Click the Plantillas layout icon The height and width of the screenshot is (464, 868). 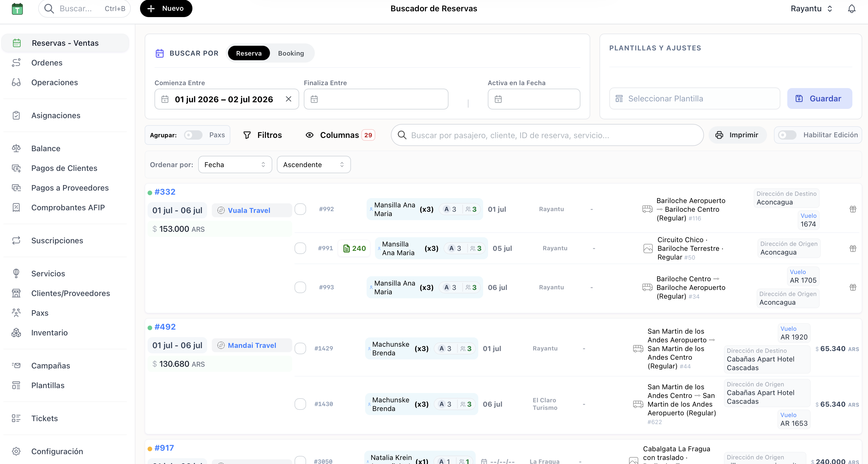(16, 385)
